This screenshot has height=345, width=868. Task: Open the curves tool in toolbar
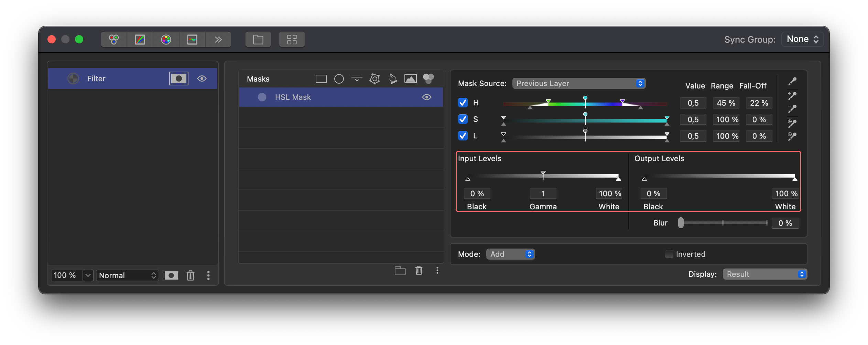(x=140, y=39)
